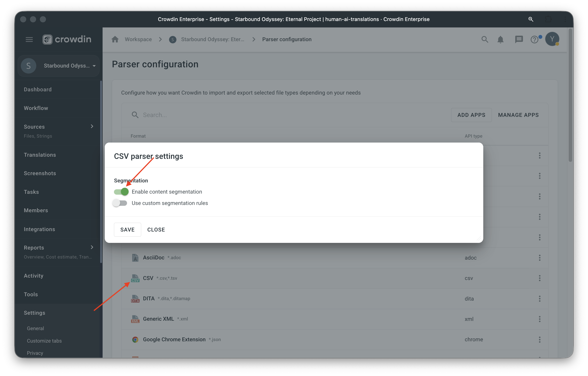Click the AsciiDoc file format icon

pos(135,258)
